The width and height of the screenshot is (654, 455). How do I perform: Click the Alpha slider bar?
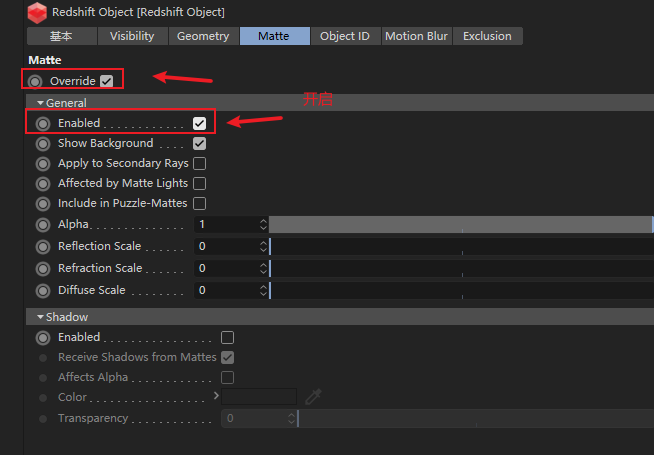[x=461, y=225]
